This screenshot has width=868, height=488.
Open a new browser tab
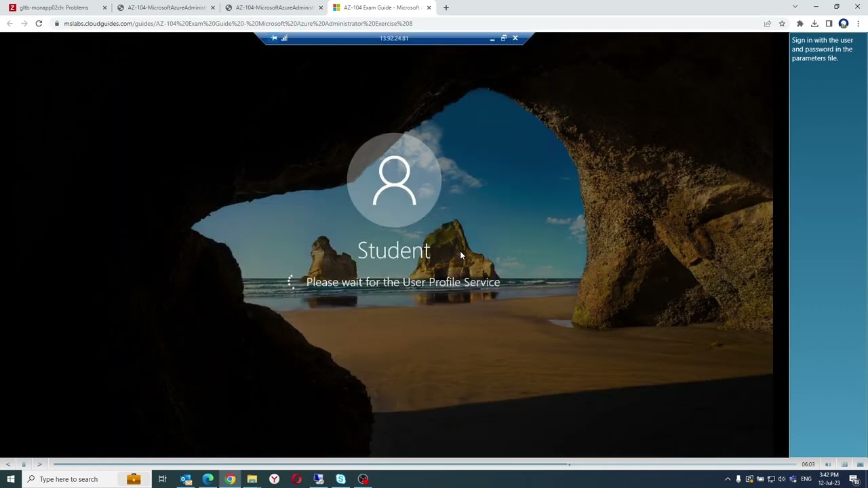click(x=446, y=7)
